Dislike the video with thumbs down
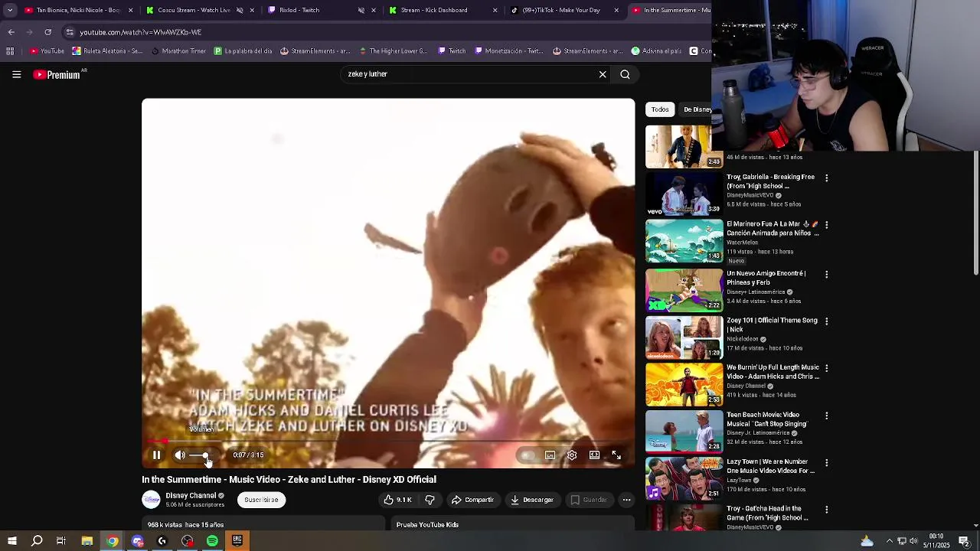 coord(430,500)
